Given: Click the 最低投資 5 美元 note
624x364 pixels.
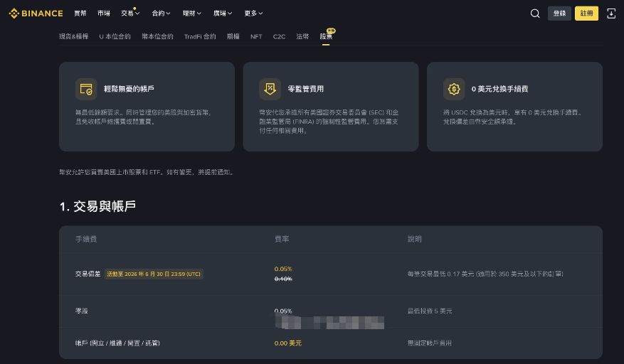Looking at the screenshot, I should [x=429, y=311].
